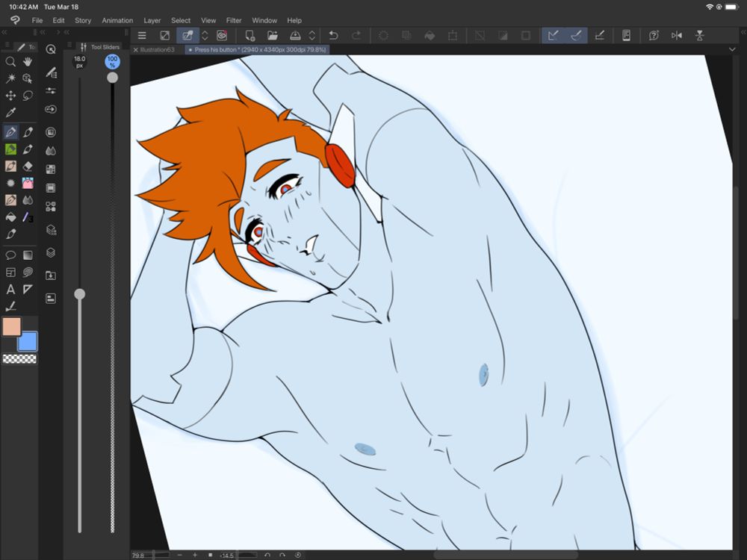
Task: Toggle the highlighted edit mode icon in command bar
Action: click(x=187, y=36)
